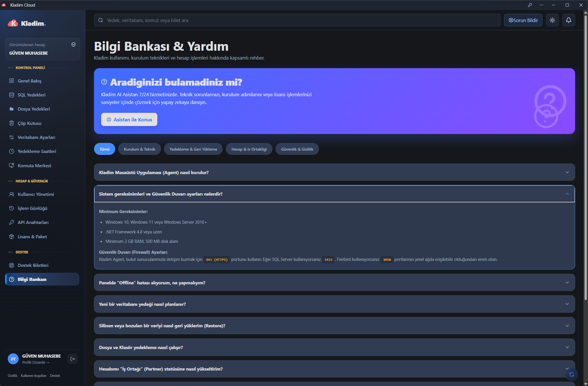Click the Veritabanı Ayarları sliders icon

pos(11,137)
